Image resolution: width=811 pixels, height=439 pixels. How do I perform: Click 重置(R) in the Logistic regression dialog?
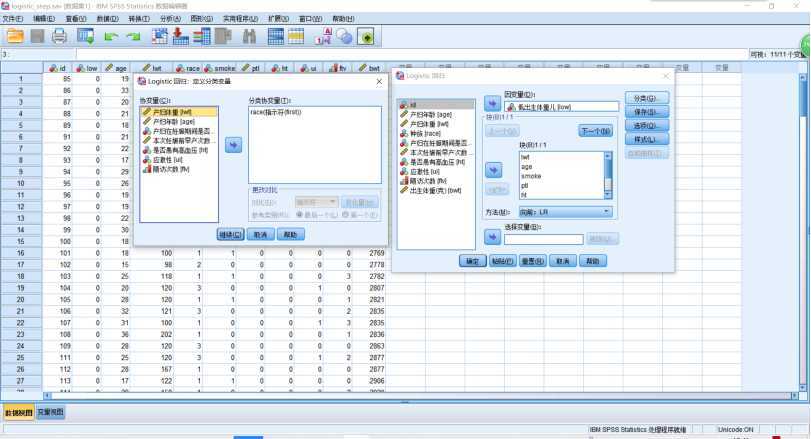coord(532,261)
